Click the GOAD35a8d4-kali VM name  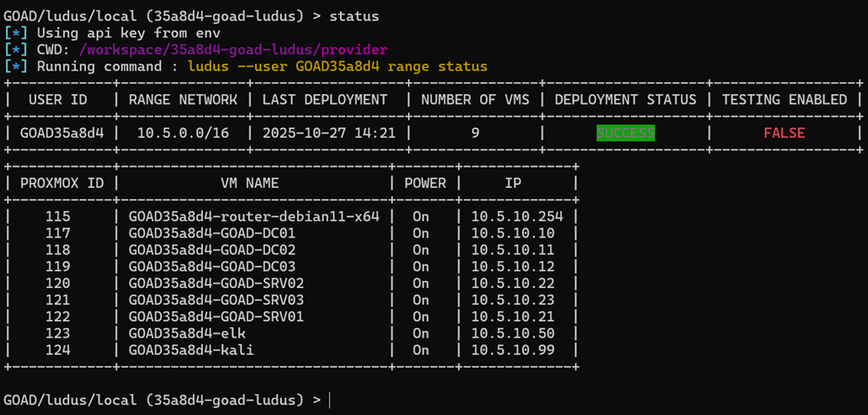pyautogui.click(x=191, y=350)
